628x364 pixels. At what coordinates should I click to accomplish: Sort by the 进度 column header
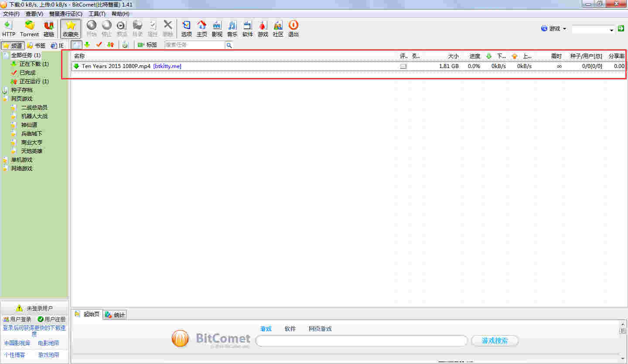[x=475, y=56]
